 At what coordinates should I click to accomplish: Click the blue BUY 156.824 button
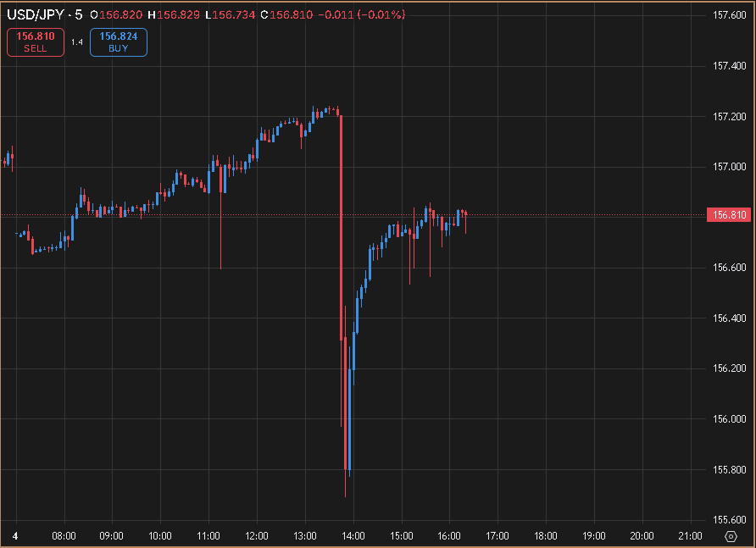pyautogui.click(x=119, y=42)
